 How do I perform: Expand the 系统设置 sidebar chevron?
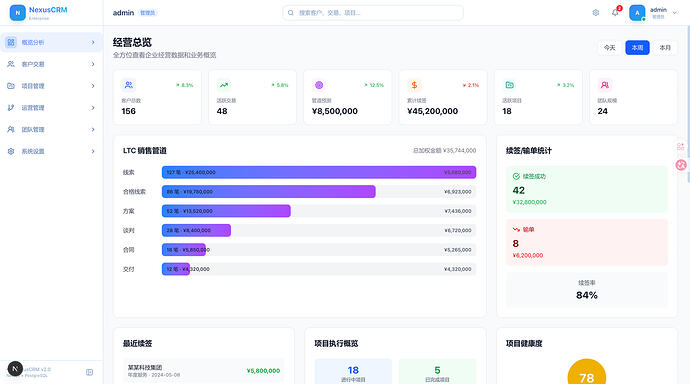pos(93,151)
